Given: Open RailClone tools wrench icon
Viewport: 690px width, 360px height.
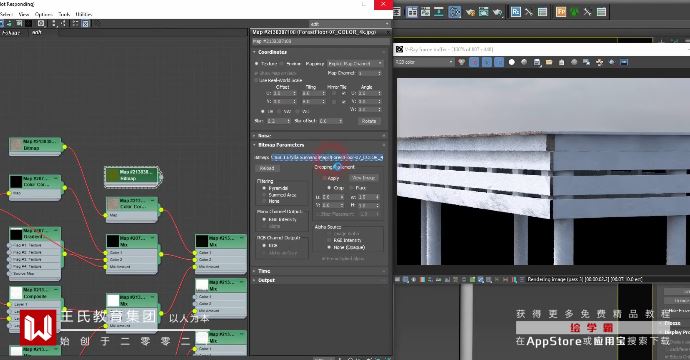Looking at the screenshot, I should point(529,12).
